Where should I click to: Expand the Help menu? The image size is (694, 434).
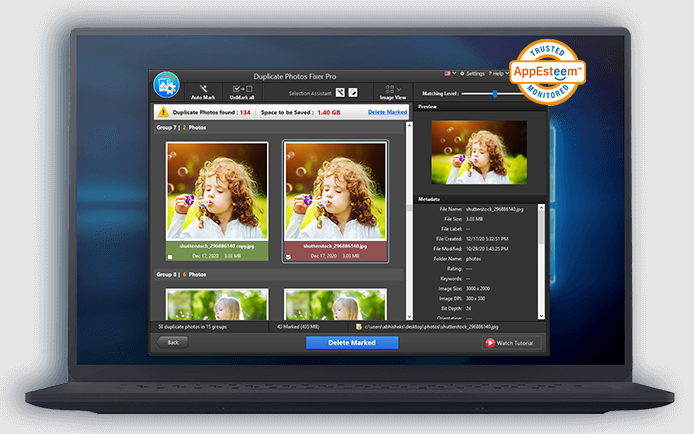[498, 74]
